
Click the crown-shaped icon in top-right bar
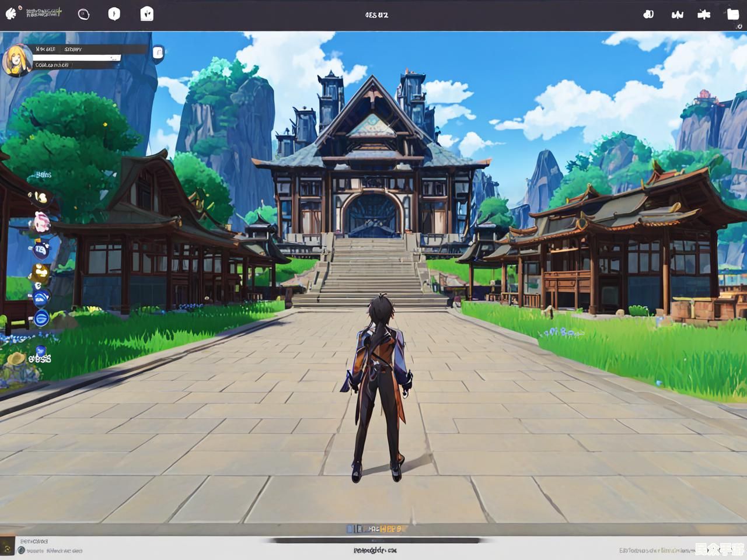pos(678,15)
